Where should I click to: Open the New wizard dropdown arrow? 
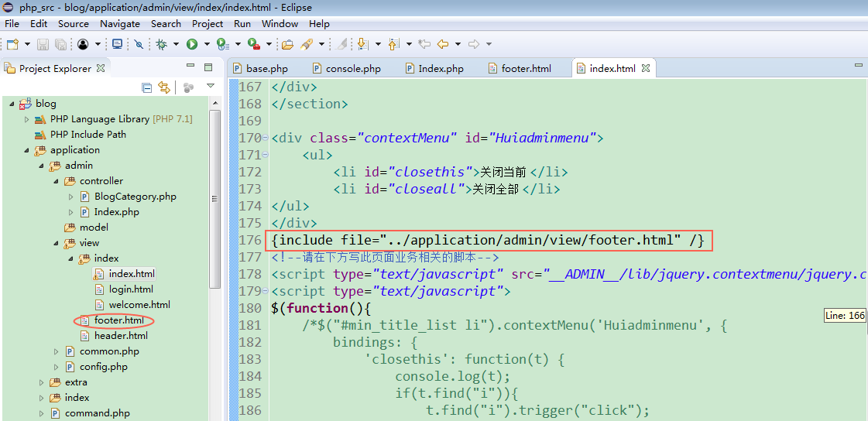26,44
